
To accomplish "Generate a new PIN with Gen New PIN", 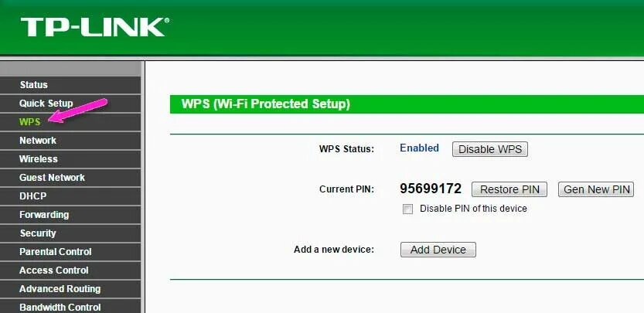I will pyautogui.click(x=596, y=189).
